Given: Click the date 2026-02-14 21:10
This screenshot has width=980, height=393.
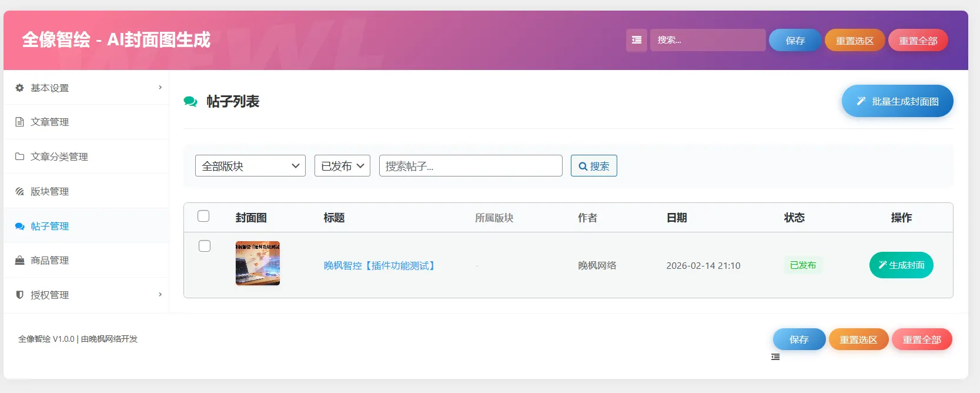Looking at the screenshot, I should pos(703,265).
